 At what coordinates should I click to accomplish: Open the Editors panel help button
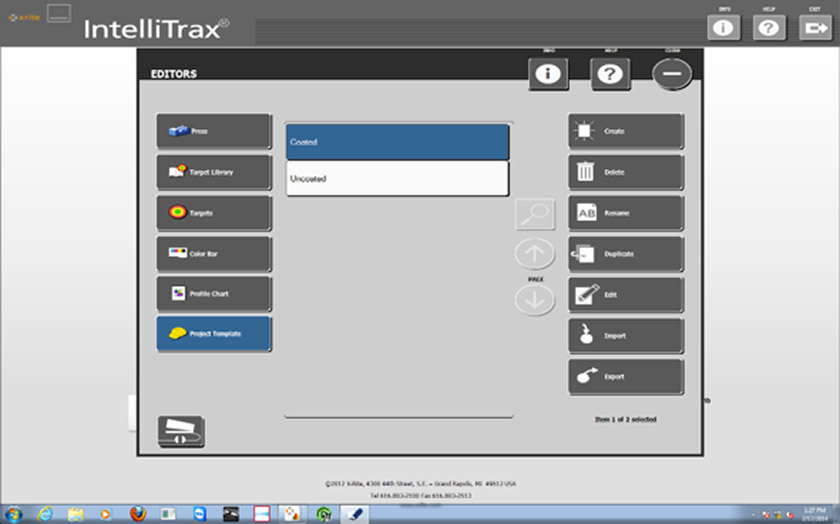(x=610, y=73)
